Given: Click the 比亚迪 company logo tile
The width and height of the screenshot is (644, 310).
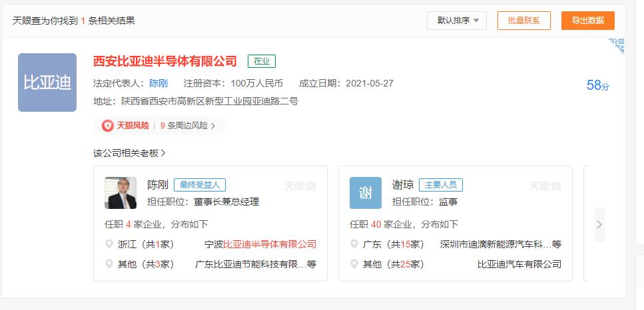Looking at the screenshot, I should [x=47, y=82].
